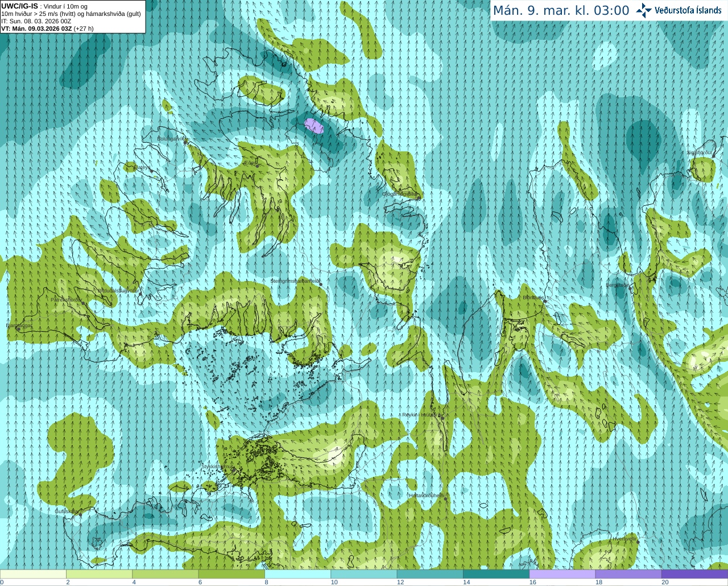Click the Patreksfjörður station label
Screen dimensions: 728x586
pos(67,299)
